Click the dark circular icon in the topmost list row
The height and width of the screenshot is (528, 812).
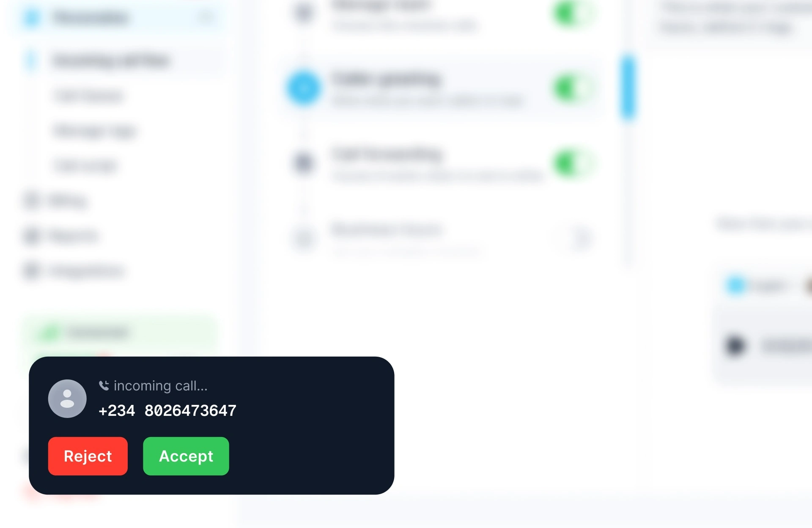304,13
